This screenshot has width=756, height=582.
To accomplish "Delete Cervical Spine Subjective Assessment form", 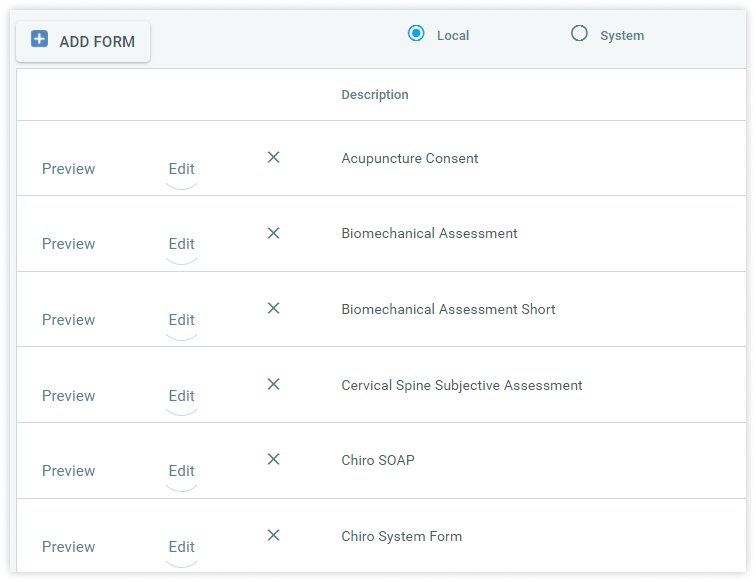I will click(x=273, y=384).
